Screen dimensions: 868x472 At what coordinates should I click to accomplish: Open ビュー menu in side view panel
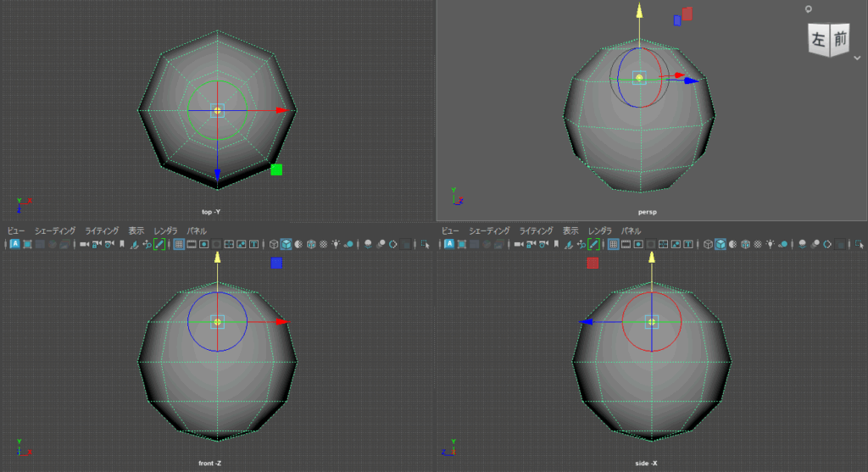[x=450, y=230]
